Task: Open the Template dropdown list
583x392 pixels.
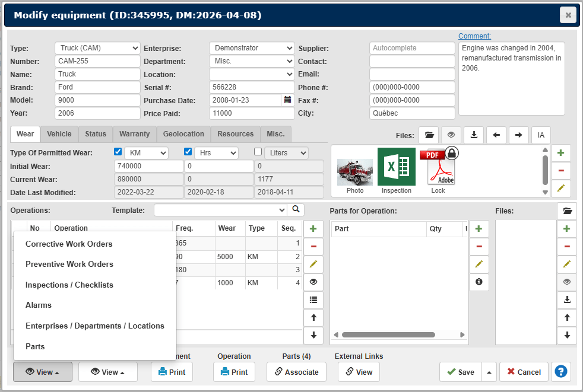Action: pos(220,210)
